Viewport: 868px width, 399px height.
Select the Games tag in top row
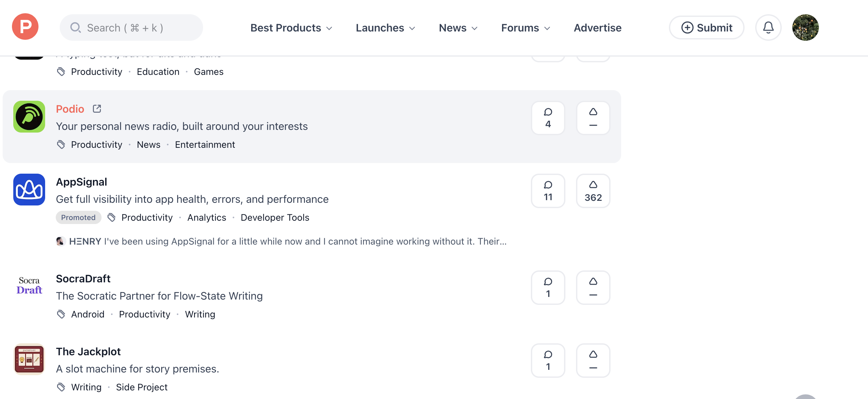click(x=209, y=72)
